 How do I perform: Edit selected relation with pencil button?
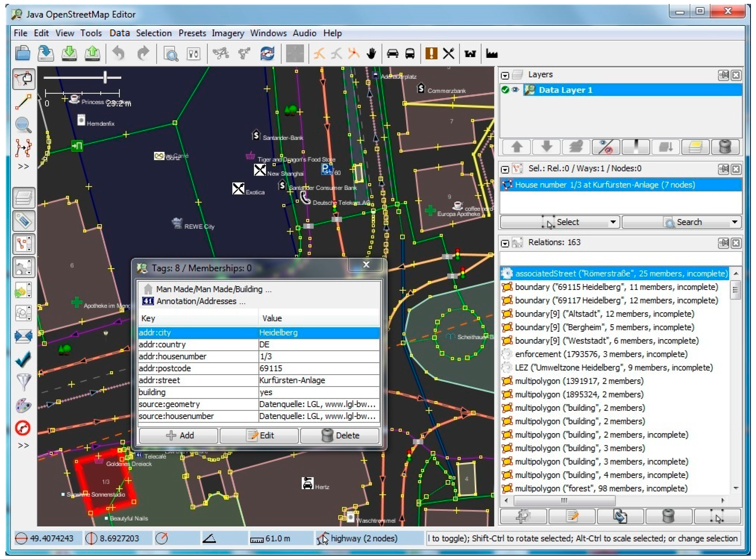click(572, 517)
